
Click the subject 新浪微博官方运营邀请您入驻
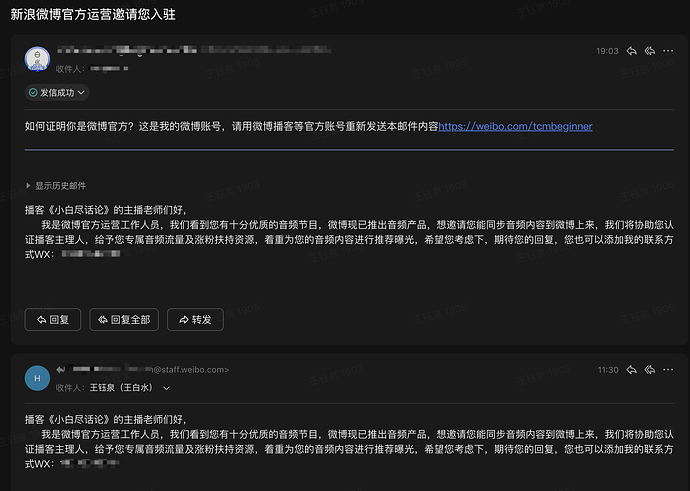pos(93,14)
